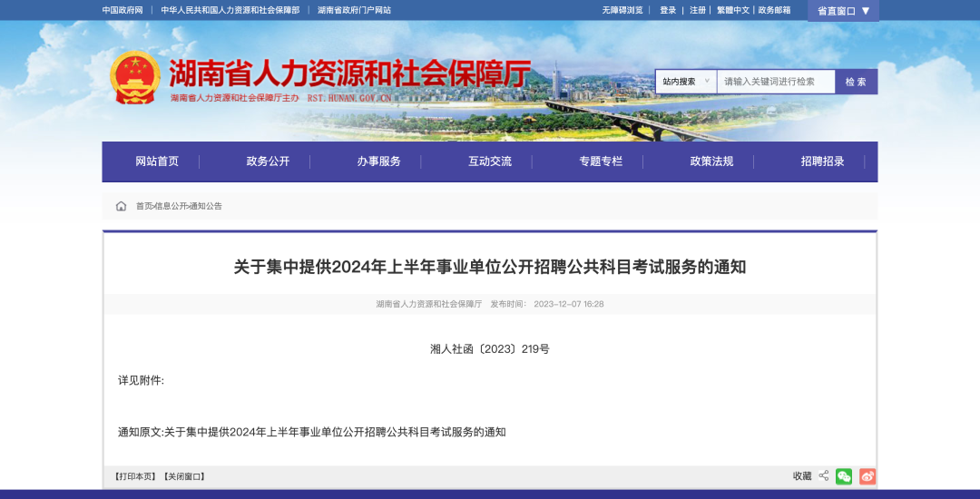Open the 通知原文 attachment link
Screen dimensions: 980x499
(x=334, y=432)
